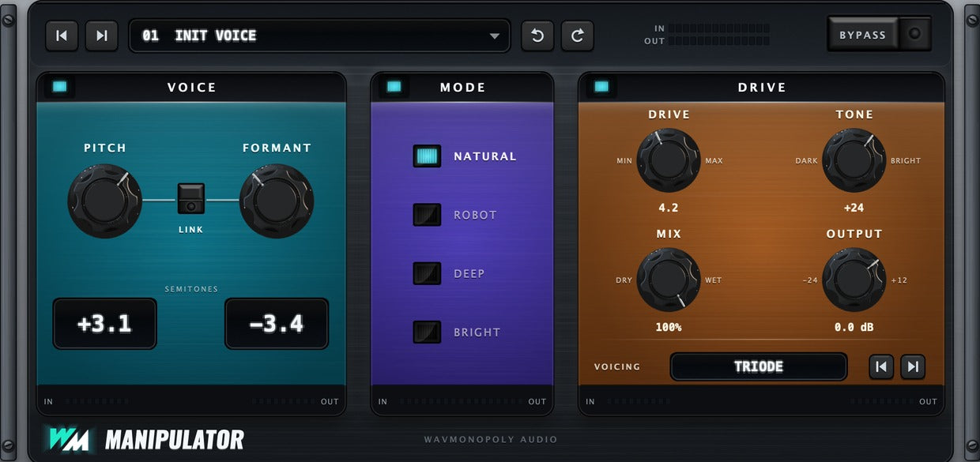Select the NATURAL mode

pyautogui.click(x=427, y=156)
